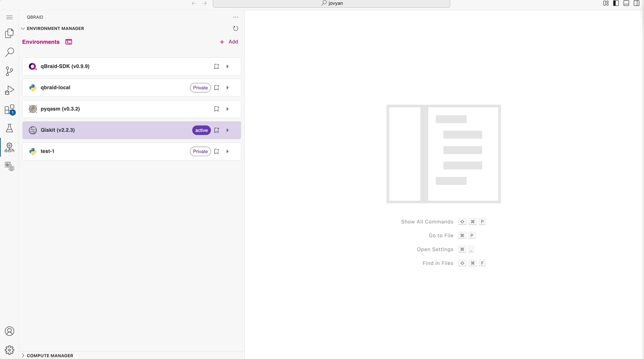Image resolution: width=644 pixels, height=359 pixels.
Task: Click the Private badge on test-1
Action: pos(200,151)
